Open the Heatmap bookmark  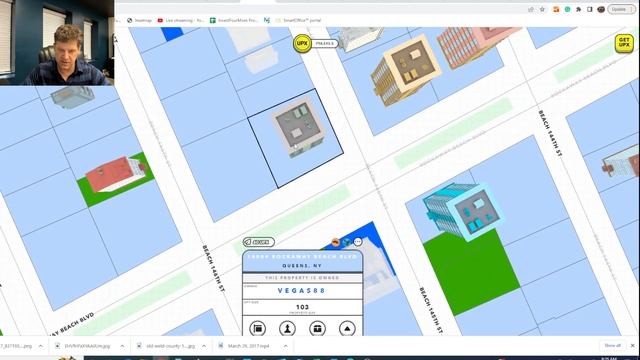tap(139, 20)
